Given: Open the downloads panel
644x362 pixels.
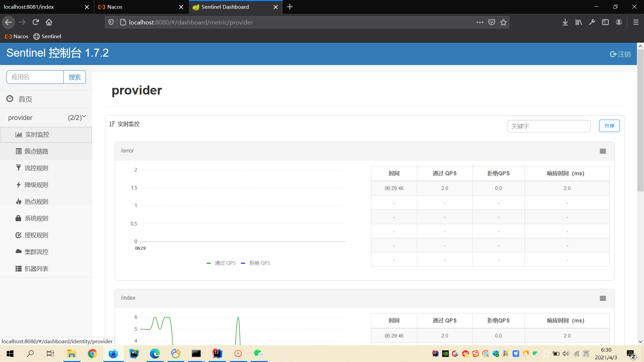Looking at the screenshot, I should 565,22.
